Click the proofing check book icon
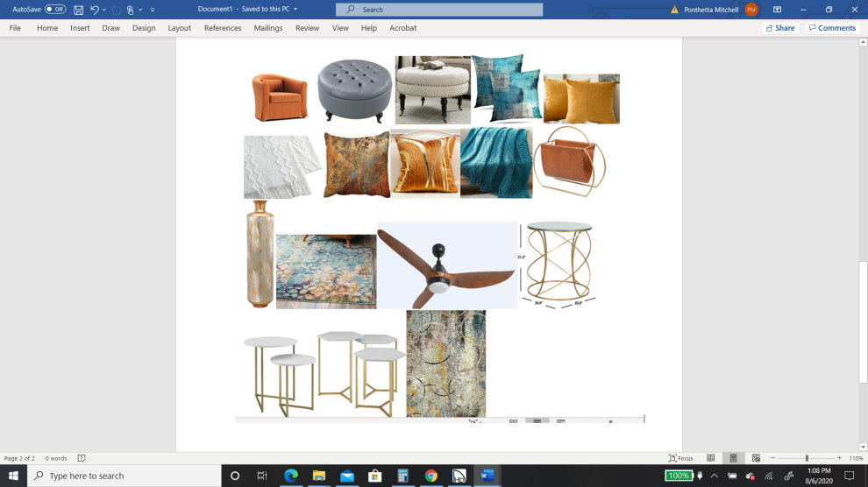The width and height of the screenshot is (868, 487). [82, 458]
